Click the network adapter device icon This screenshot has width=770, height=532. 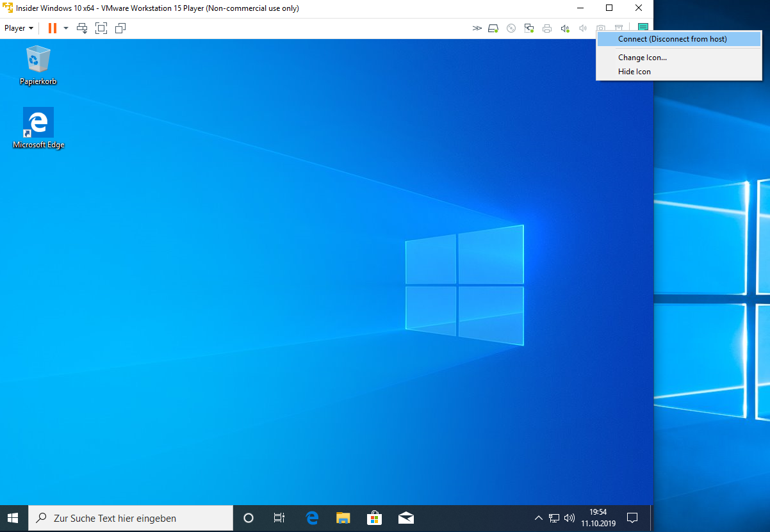coord(529,28)
